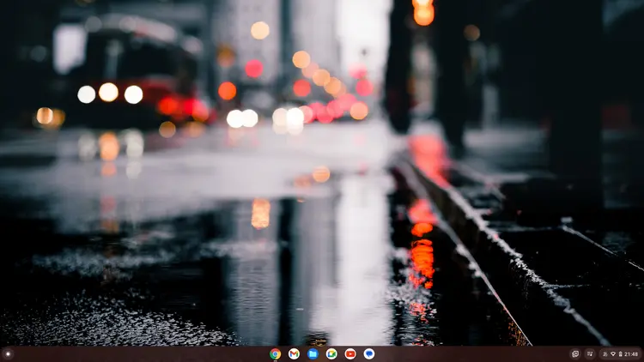Start Google Meet from the shelf
Image resolution: width=644 pixels, height=362 pixels.
tap(331, 353)
